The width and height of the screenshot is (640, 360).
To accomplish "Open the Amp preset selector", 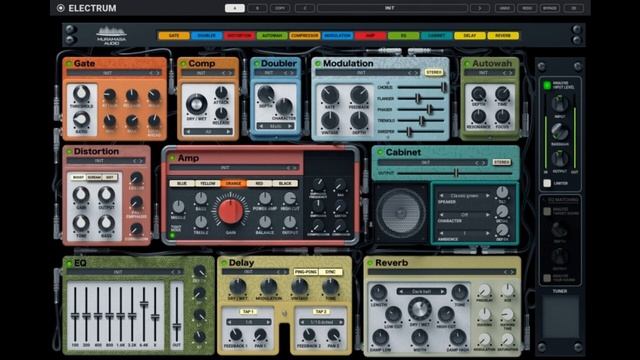I will [234, 168].
